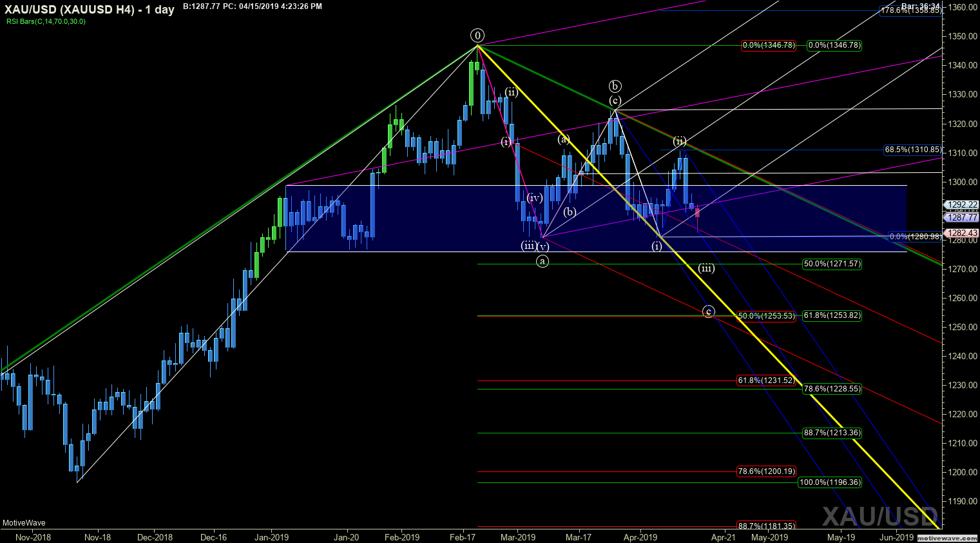The image size is (980, 543).
Task: Select the 1292.22 price marker on axis
Action: pyautogui.click(x=962, y=204)
